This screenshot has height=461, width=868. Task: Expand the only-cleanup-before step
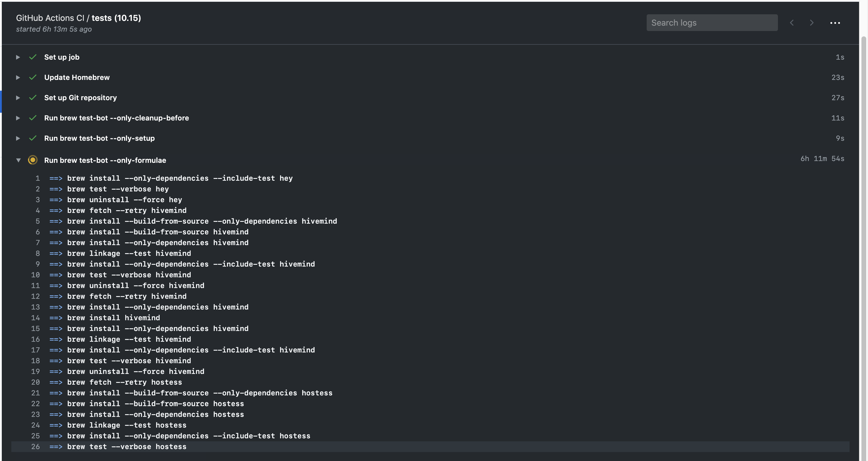pyautogui.click(x=18, y=118)
